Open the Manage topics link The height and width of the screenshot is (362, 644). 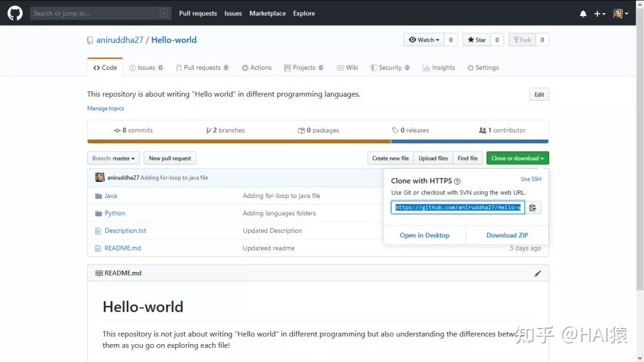click(105, 109)
